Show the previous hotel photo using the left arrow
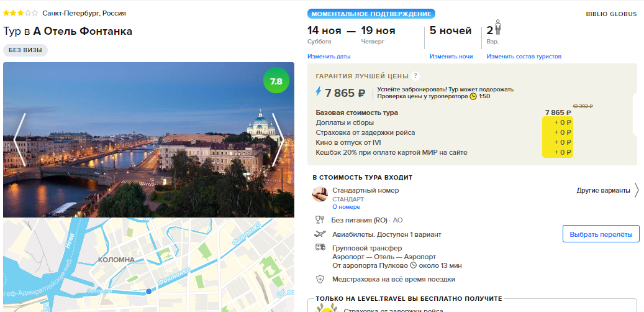Viewport: 644px width, 312px height. pyautogui.click(x=20, y=140)
